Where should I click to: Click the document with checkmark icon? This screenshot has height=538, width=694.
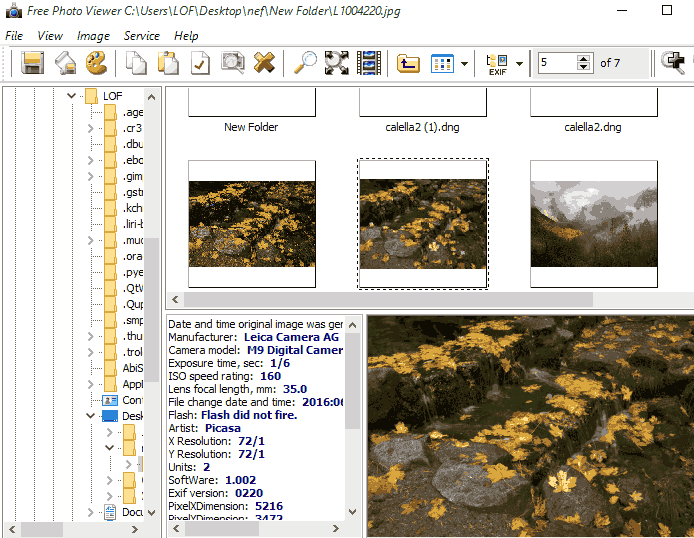point(200,63)
